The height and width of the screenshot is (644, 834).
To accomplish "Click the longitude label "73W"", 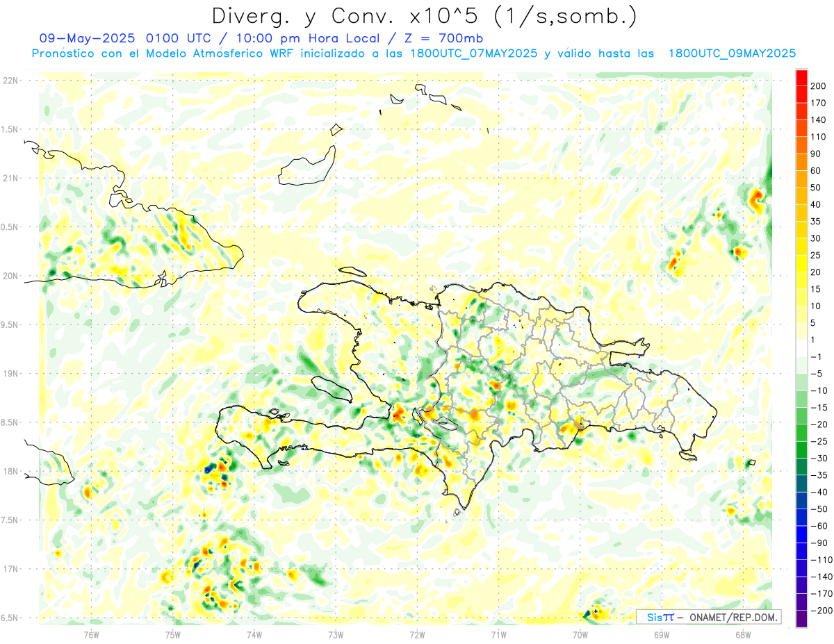I will pos(336,634).
